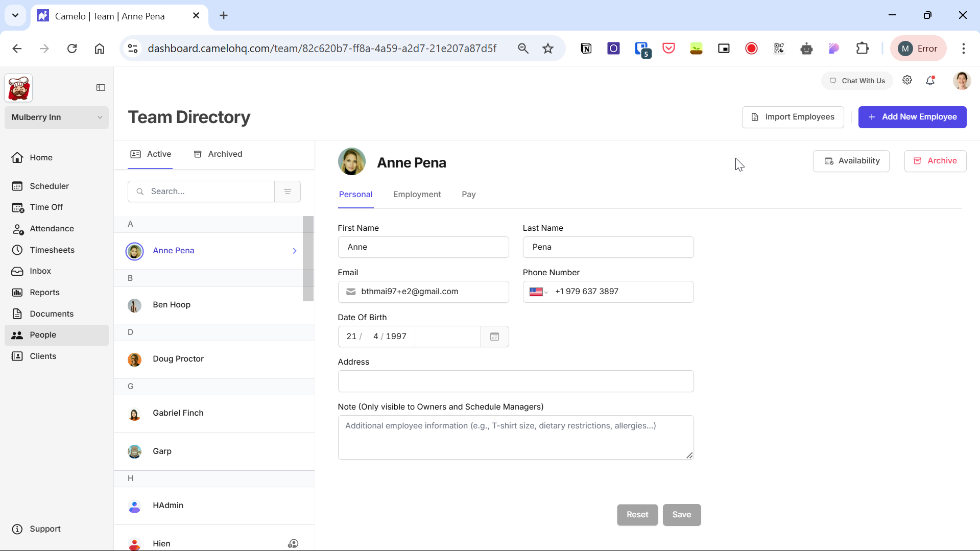Click the Address input field
The width and height of the screenshot is (980, 551).
click(515, 381)
